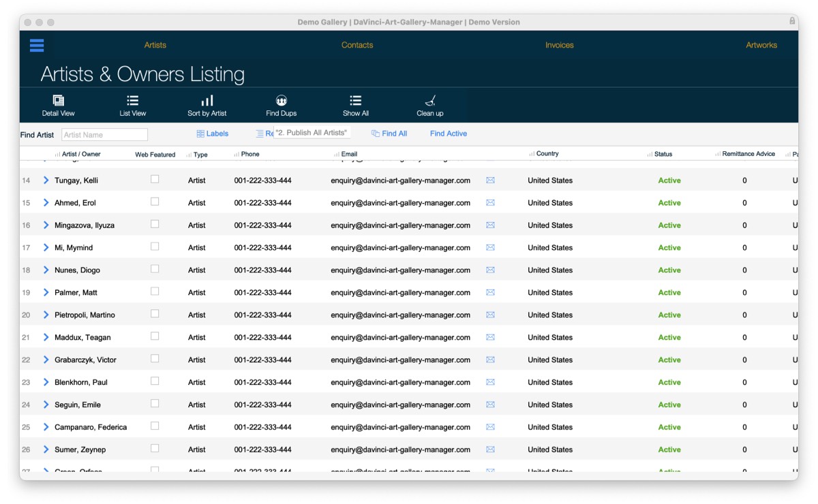
Task: Expand the Mingazova, Ilyuza record chevron
Action: click(46, 225)
